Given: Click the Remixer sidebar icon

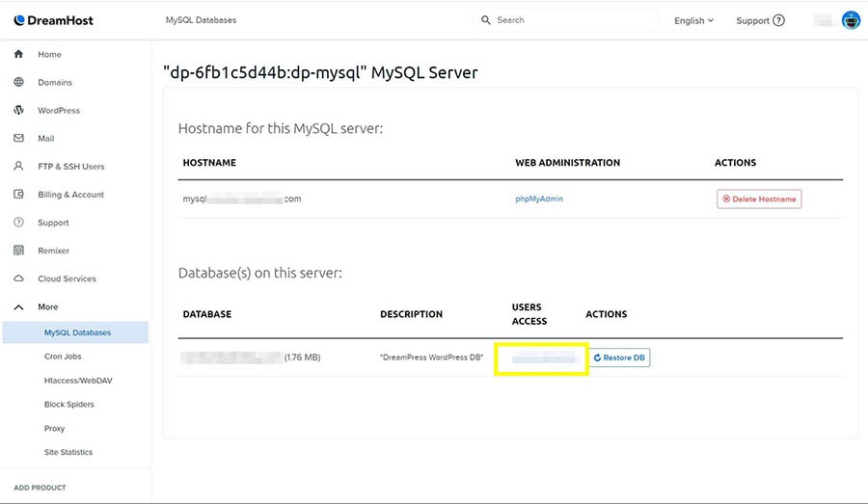Looking at the screenshot, I should click(18, 251).
